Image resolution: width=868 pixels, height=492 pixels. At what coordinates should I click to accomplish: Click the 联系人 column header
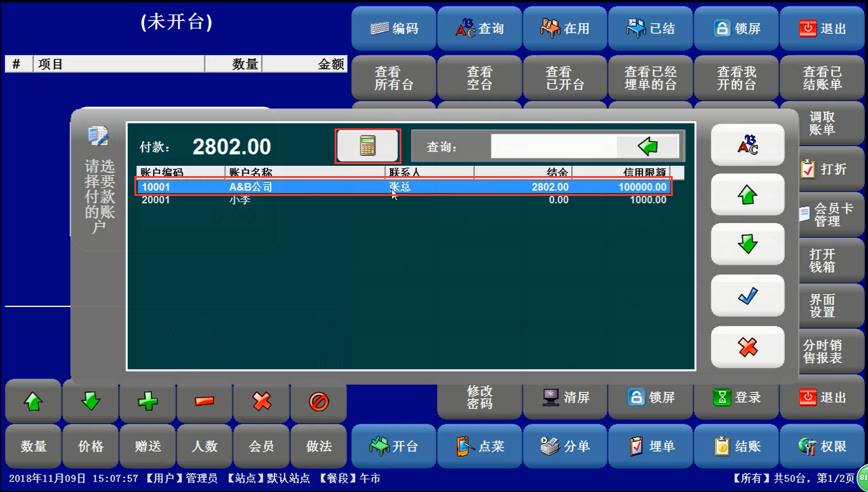tap(430, 172)
